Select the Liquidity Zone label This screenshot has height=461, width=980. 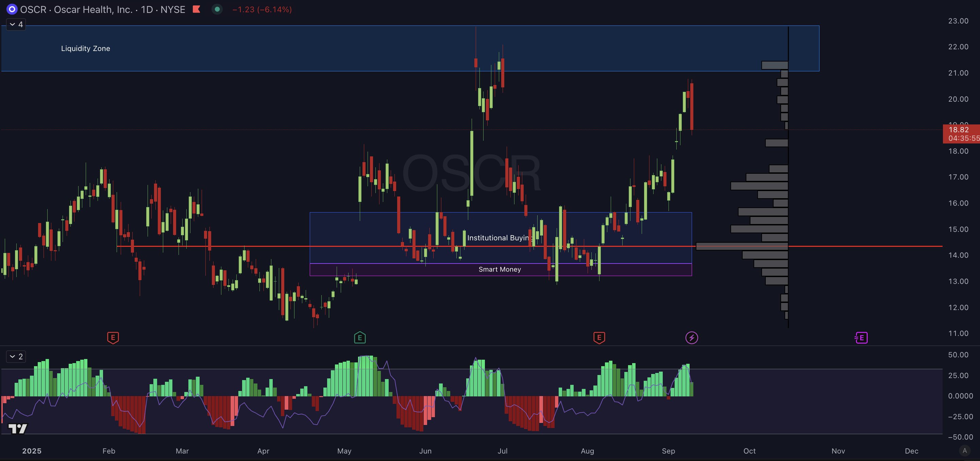pos(86,48)
